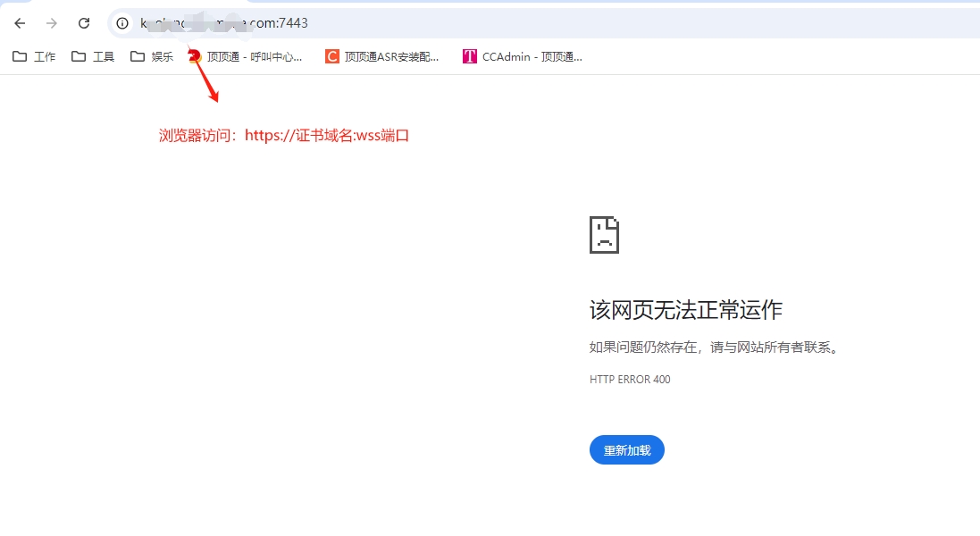Click the red browser access instruction text

[x=284, y=135]
